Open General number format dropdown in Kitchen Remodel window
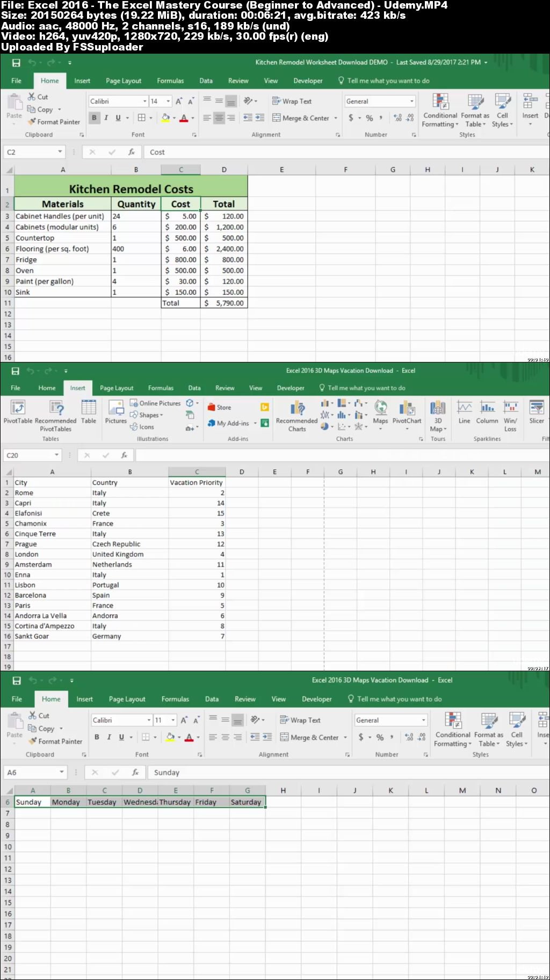Viewport: 550px width, 980px height. click(412, 101)
